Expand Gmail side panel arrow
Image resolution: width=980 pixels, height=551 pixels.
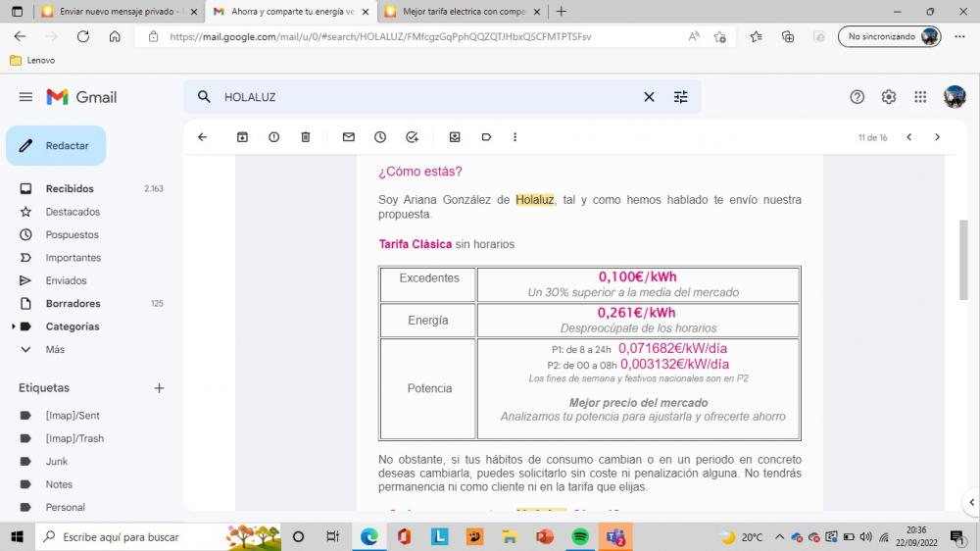click(972, 502)
